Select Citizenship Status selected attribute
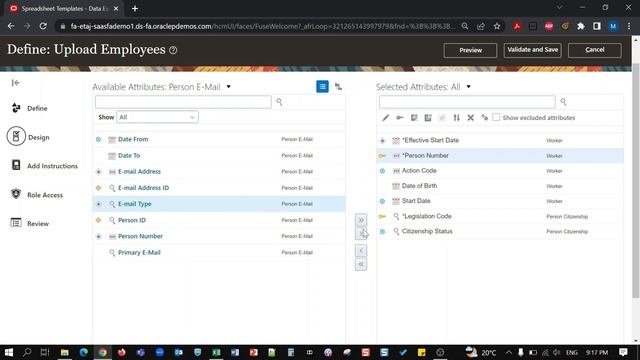The width and height of the screenshot is (640, 360). pyautogui.click(x=500, y=231)
